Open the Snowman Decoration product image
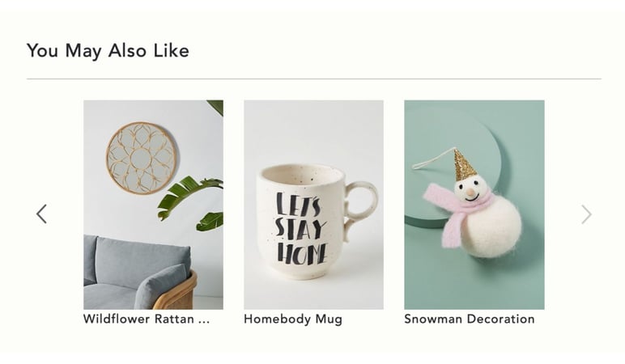Image resolution: width=625 pixels, height=364 pixels. [474, 205]
